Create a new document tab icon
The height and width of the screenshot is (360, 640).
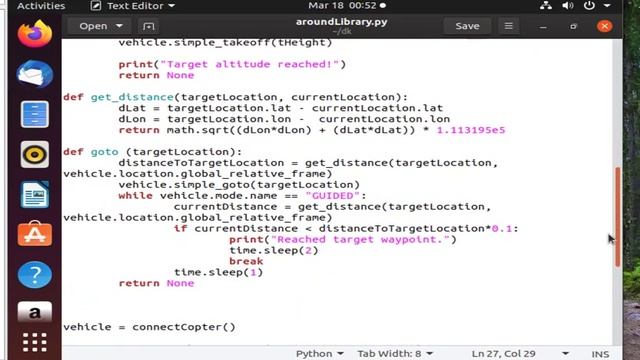[x=149, y=27]
